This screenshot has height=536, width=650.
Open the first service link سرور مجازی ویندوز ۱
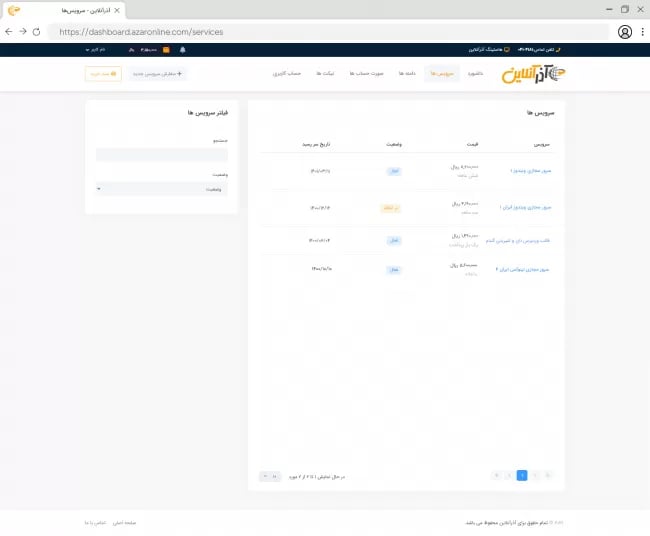pyautogui.click(x=531, y=171)
